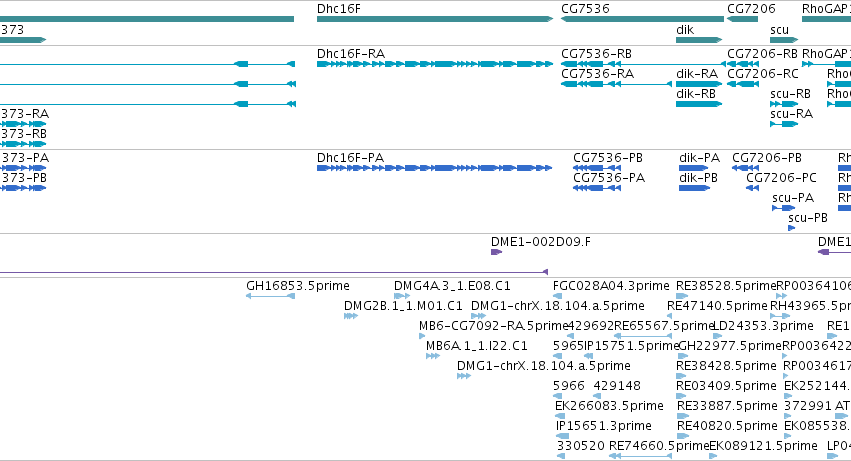Open the RE65567.5prime EST label

(x=664, y=326)
